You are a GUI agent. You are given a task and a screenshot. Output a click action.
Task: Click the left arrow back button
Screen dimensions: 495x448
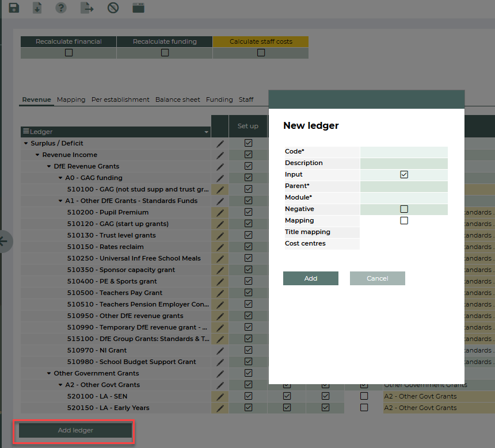(x=3, y=241)
